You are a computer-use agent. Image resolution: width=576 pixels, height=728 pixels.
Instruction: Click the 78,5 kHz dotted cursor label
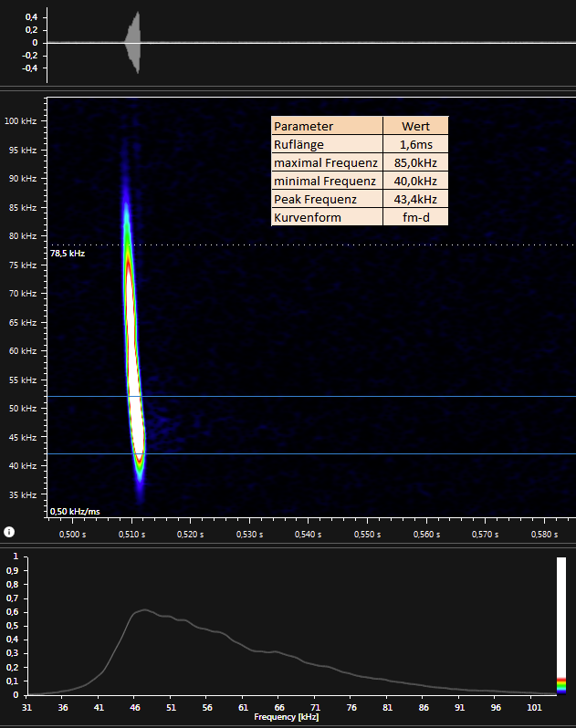click(68, 254)
